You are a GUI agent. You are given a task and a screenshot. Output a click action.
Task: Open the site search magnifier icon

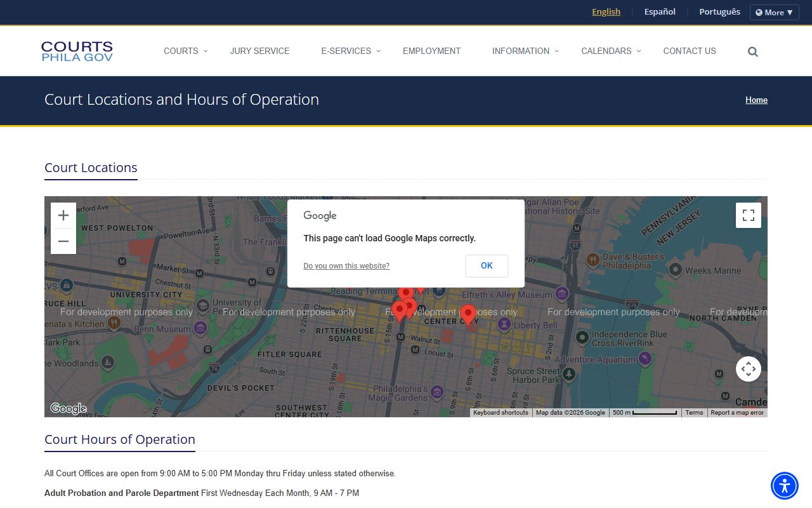pyautogui.click(x=753, y=52)
